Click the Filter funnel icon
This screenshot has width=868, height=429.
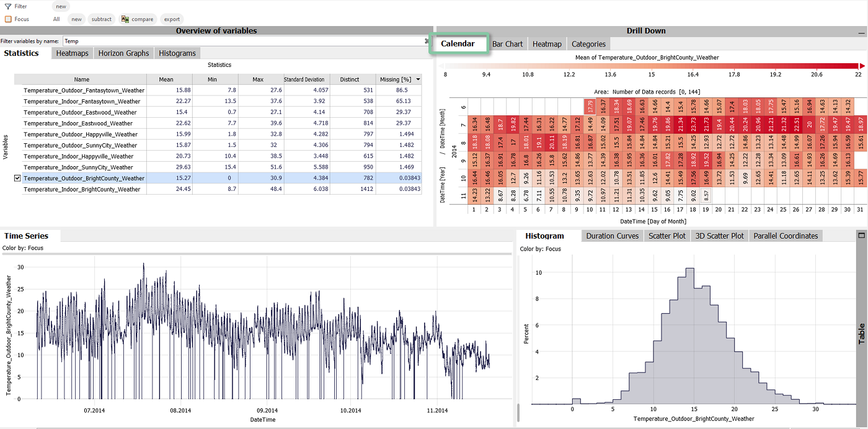(8, 6)
